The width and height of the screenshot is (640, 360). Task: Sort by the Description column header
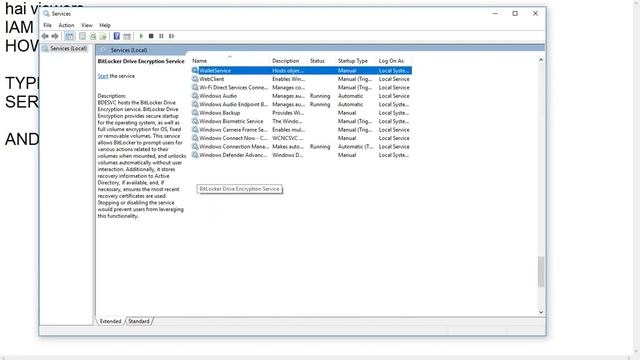click(x=286, y=61)
